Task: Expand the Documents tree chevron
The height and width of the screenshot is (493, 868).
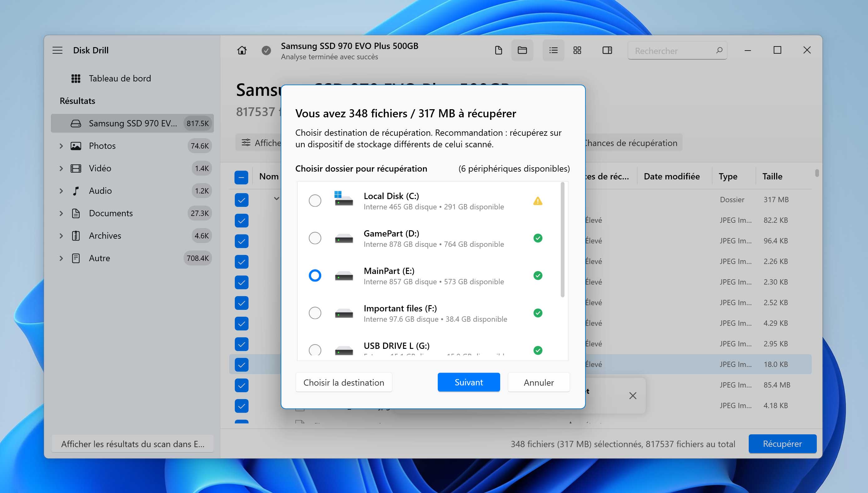Action: [61, 213]
